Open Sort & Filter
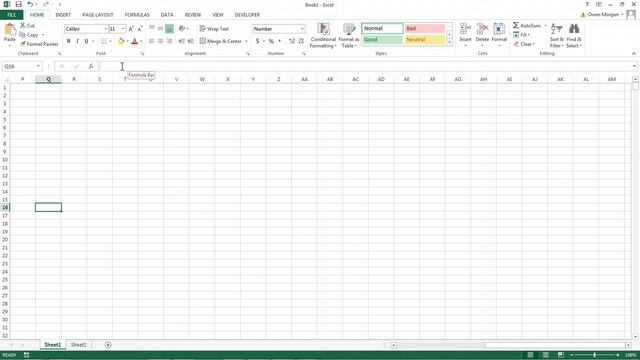The width and height of the screenshot is (640, 360). [556, 36]
